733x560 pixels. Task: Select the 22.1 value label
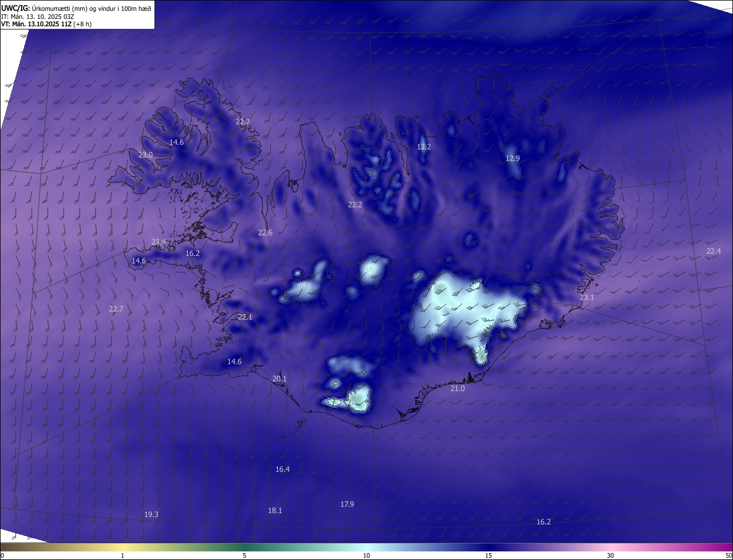(x=245, y=317)
